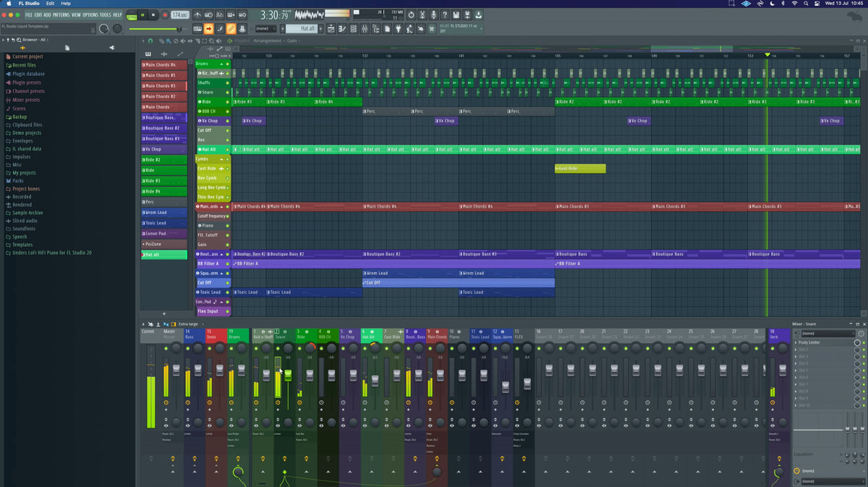Select the Vx Chop pattern in picker
Image resolution: width=868 pixels, height=487 pixels.
pos(164,149)
